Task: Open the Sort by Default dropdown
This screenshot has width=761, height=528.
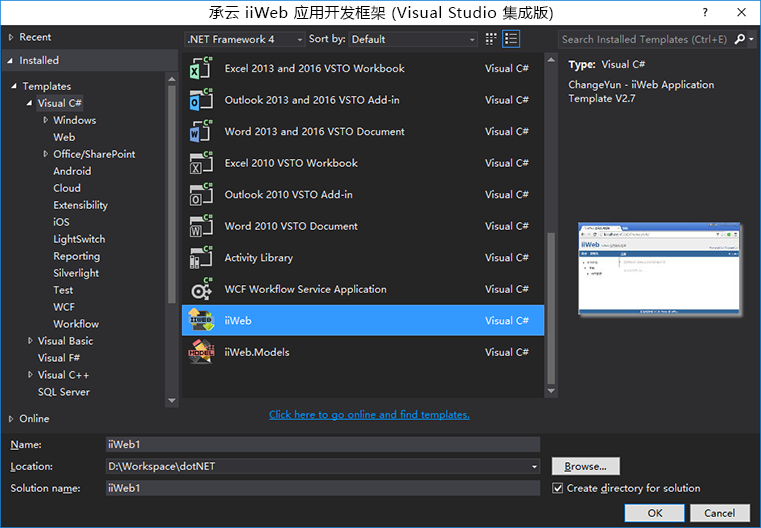Action: (413, 39)
